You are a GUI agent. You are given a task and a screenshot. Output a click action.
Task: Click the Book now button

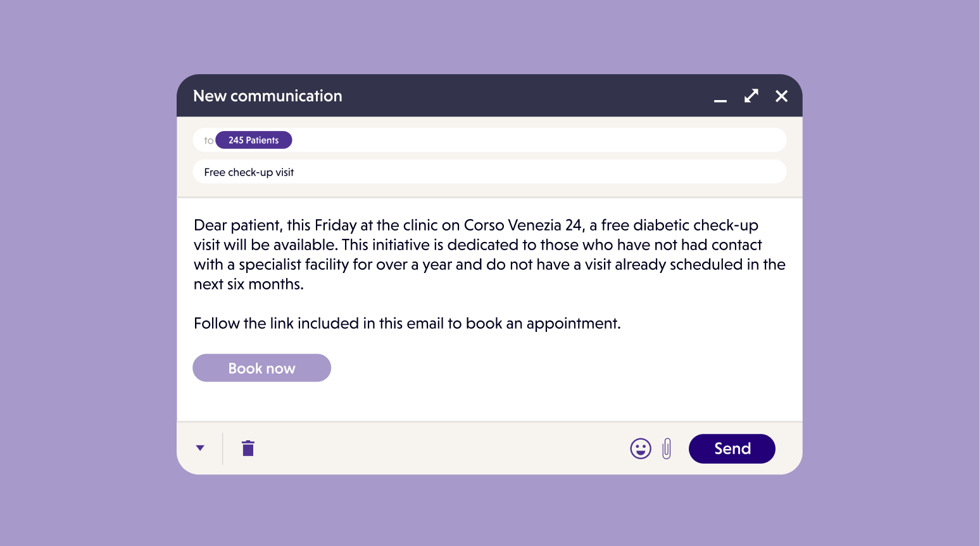click(x=261, y=368)
